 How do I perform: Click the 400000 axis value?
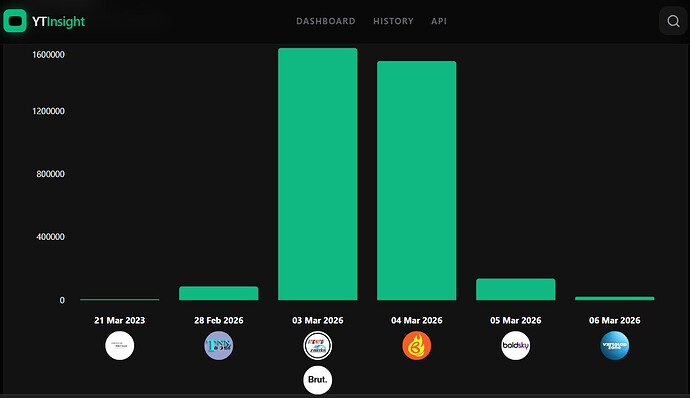50,237
